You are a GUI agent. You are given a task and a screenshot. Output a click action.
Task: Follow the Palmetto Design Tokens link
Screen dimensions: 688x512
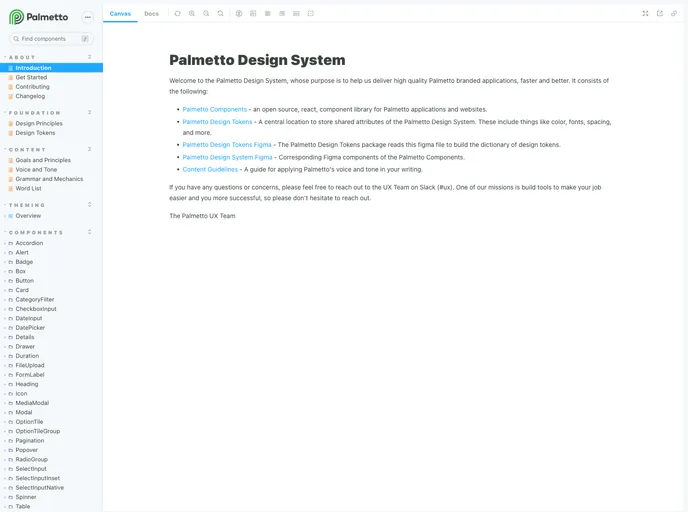click(218, 122)
